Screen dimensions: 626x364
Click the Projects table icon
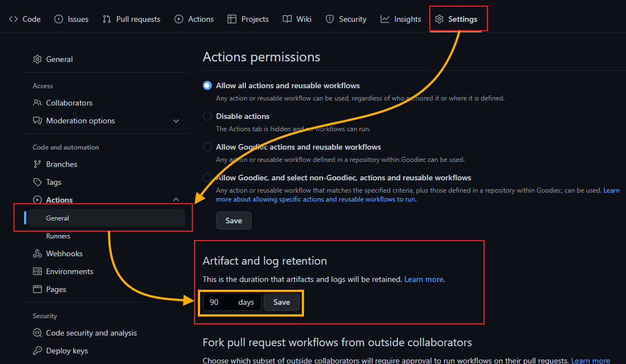232,19
